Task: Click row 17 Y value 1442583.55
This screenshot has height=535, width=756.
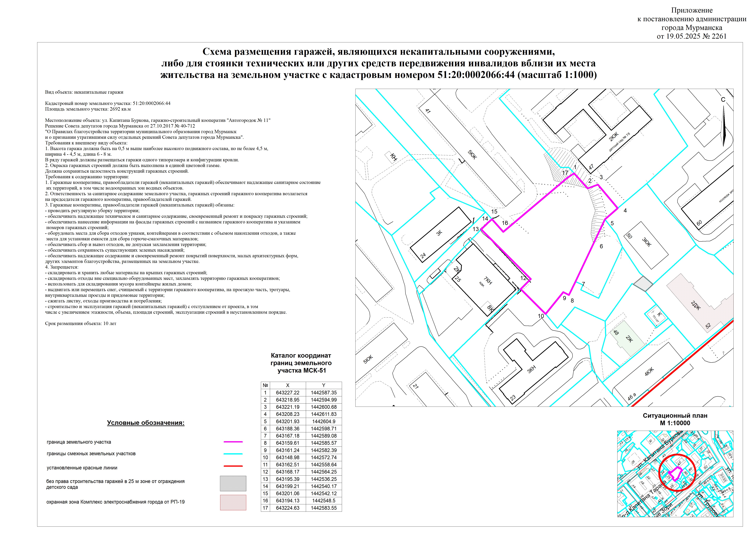Action: 324,508
